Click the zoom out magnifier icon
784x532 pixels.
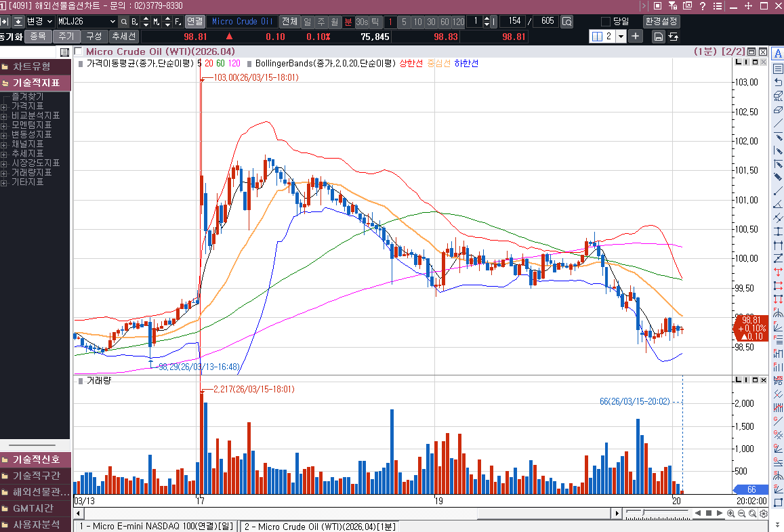pyautogui.click(x=742, y=514)
